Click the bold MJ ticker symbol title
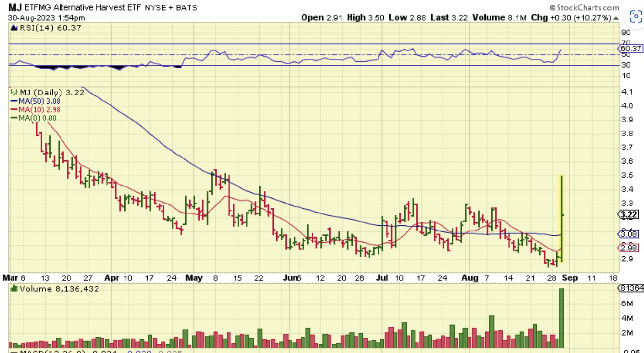The width and height of the screenshot is (644, 353). pos(15,7)
